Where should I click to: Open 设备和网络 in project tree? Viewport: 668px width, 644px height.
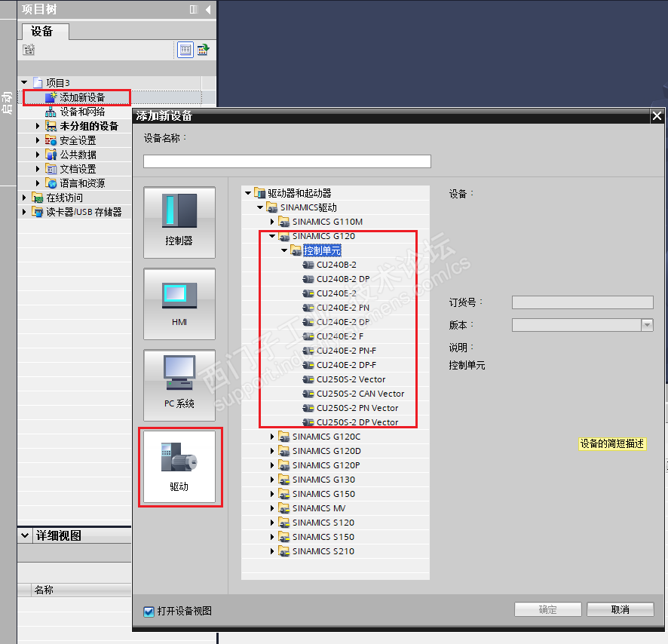pyautogui.click(x=81, y=112)
